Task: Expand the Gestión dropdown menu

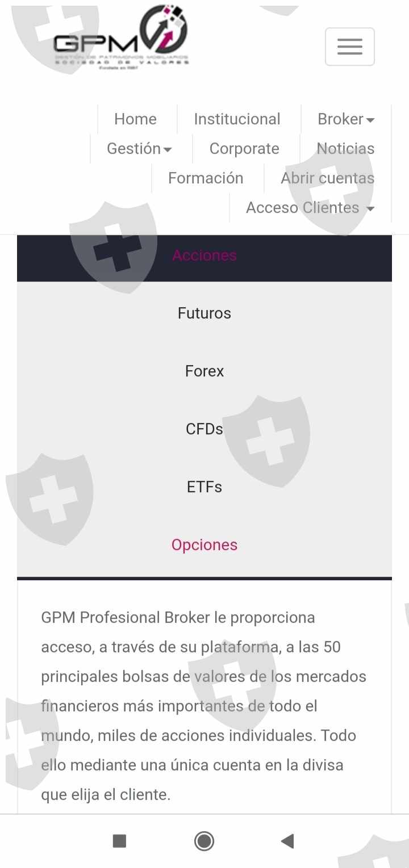Action: (x=139, y=149)
